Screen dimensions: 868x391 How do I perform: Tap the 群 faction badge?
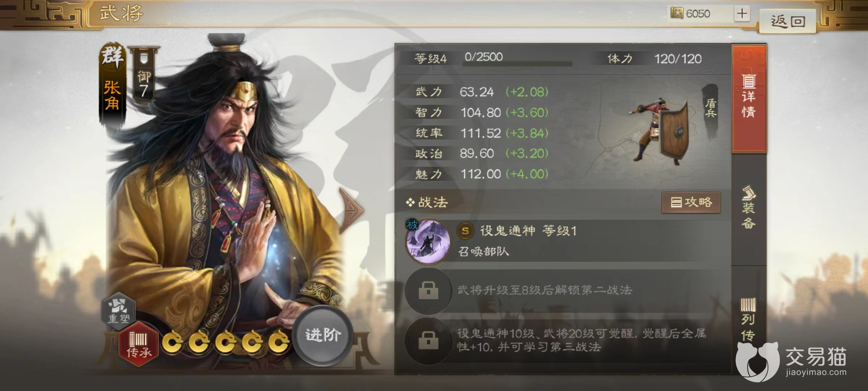[112, 56]
